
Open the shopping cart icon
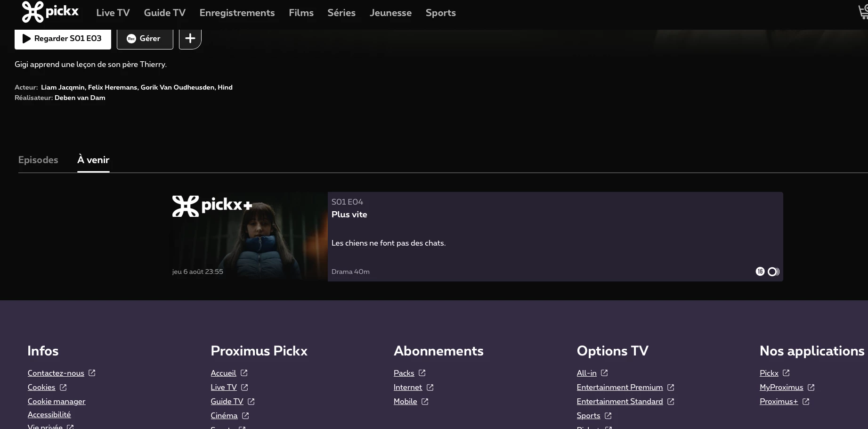(863, 12)
